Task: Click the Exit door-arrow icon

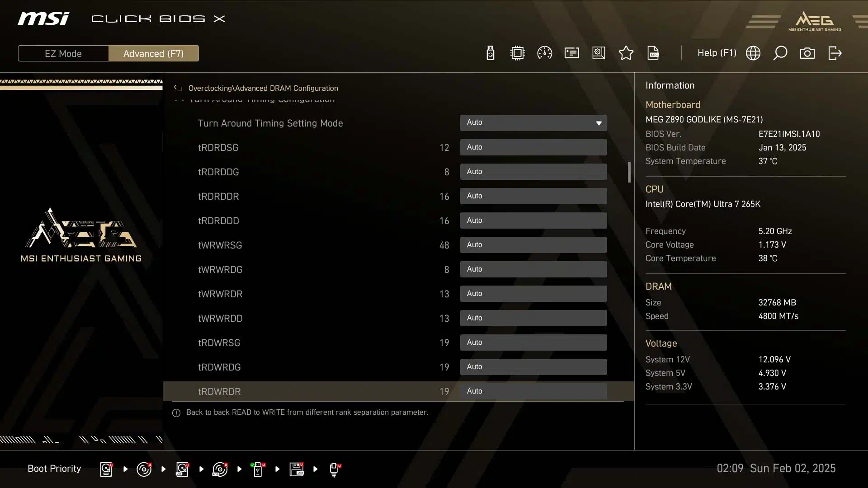Action: coord(835,53)
